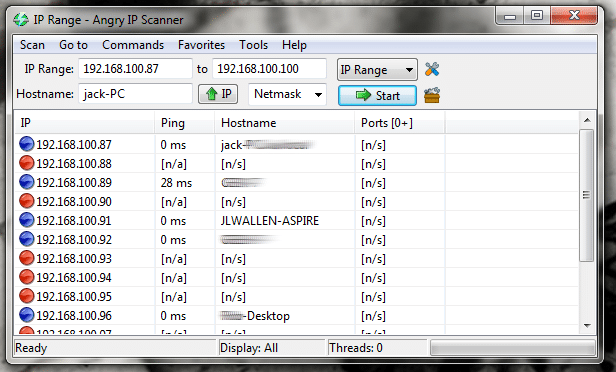The image size is (616, 372).
Task: Open the Go to menu
Action: pyautogui.click(x=73, y=45)
